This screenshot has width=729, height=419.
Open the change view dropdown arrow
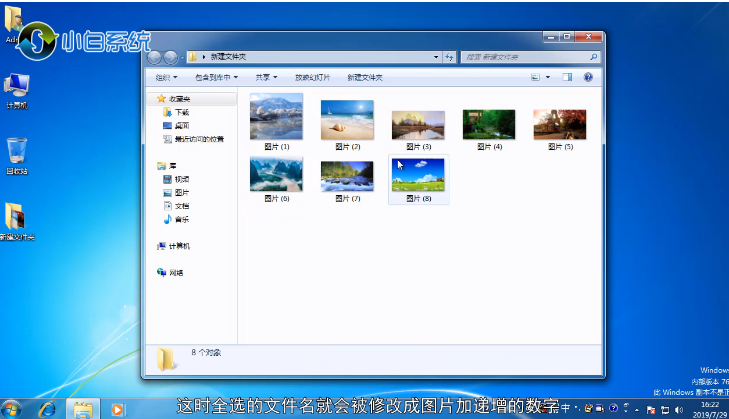tap(548, 77)
